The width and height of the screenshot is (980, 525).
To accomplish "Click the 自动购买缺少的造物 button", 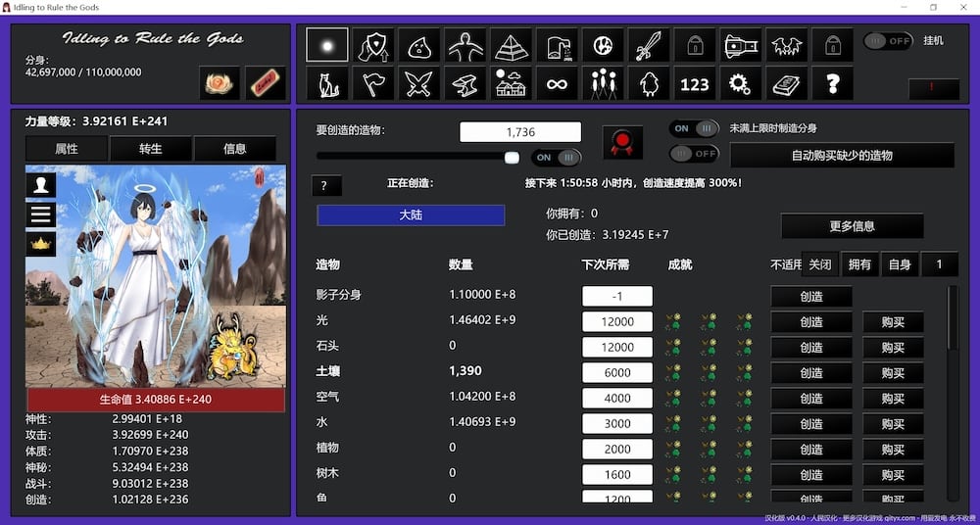I will click(842, 156).
